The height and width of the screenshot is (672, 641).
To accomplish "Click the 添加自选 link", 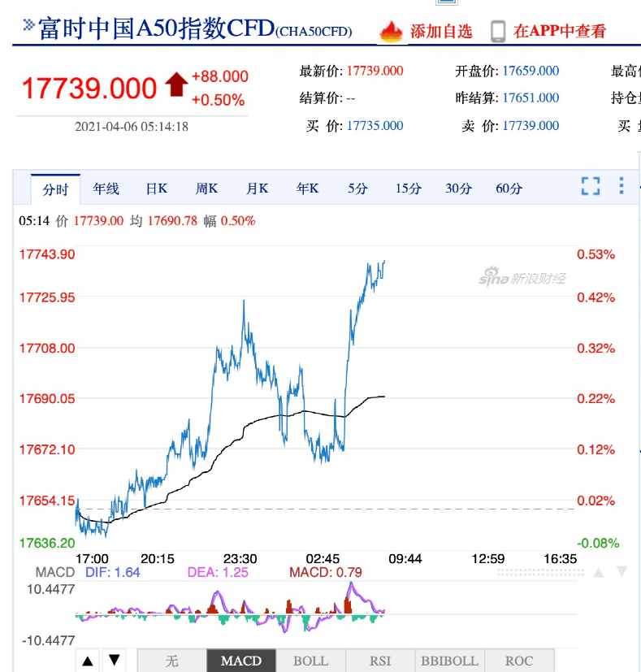I will tap(441, 32).
